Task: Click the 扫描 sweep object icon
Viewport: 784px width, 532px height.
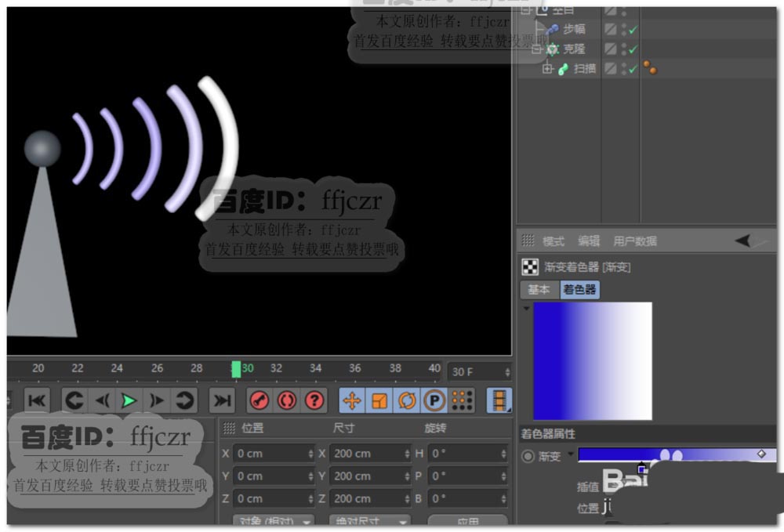Action: click(563, 69)
